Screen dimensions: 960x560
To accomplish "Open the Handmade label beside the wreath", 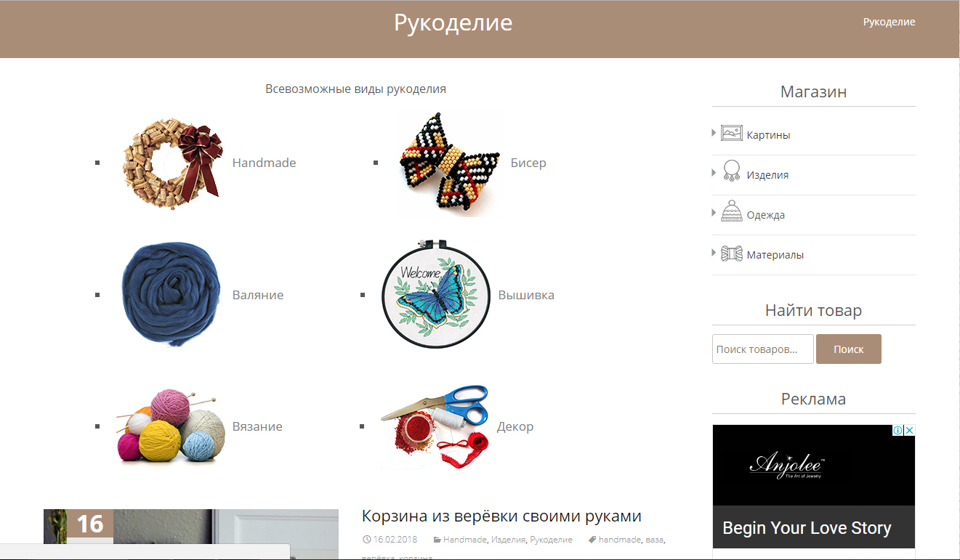I will 264,163.
